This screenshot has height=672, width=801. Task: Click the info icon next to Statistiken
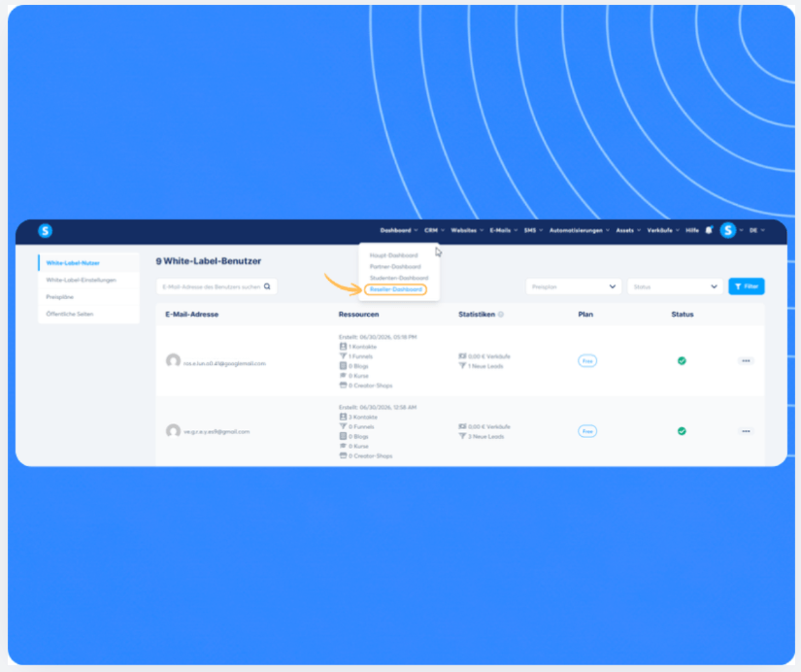click(x=501, y=315)
